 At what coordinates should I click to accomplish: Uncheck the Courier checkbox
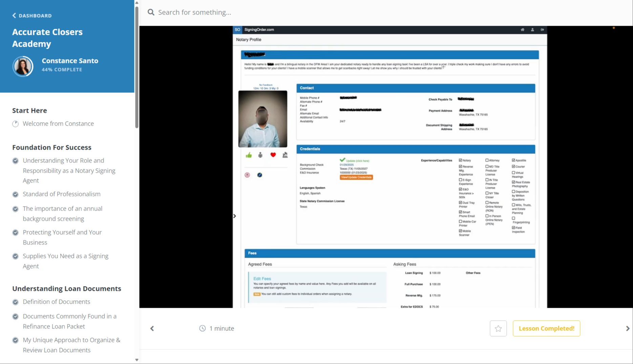click(513, 167)
